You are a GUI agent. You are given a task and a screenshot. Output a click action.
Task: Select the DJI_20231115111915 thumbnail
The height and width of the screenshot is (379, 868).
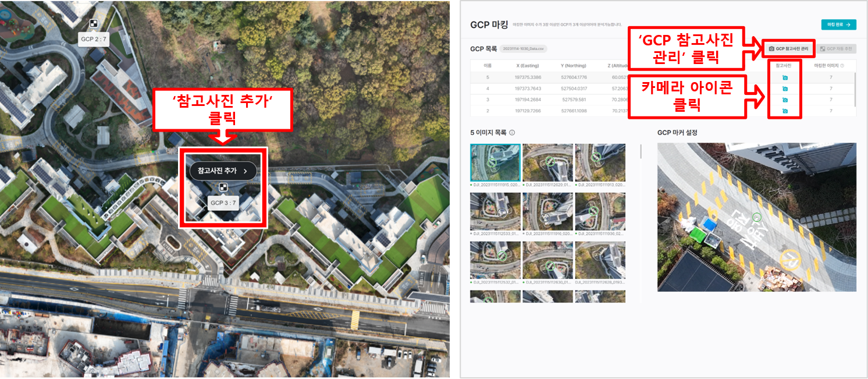tap(496, 161)
